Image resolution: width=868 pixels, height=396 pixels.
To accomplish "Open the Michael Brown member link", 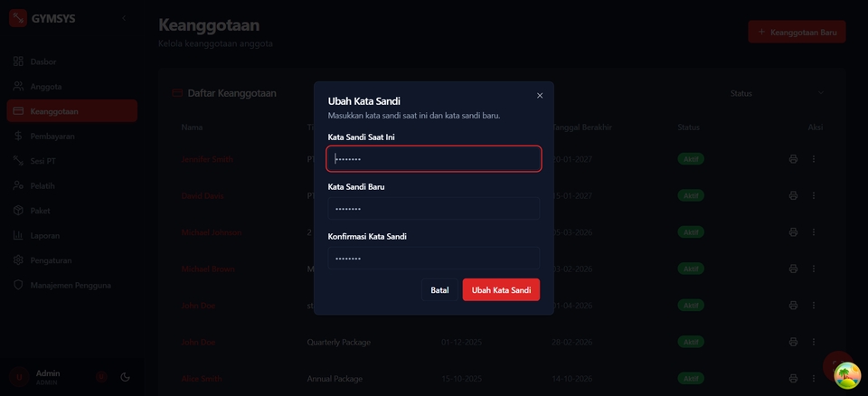I will (x=208, y=269).
